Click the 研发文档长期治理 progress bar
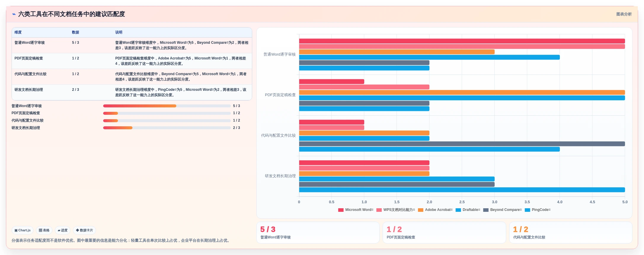This screenshot has height=255, width=644. 167,128
